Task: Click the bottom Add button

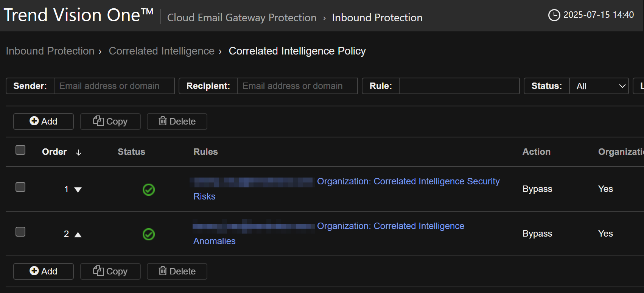Action: coord(44,271)
